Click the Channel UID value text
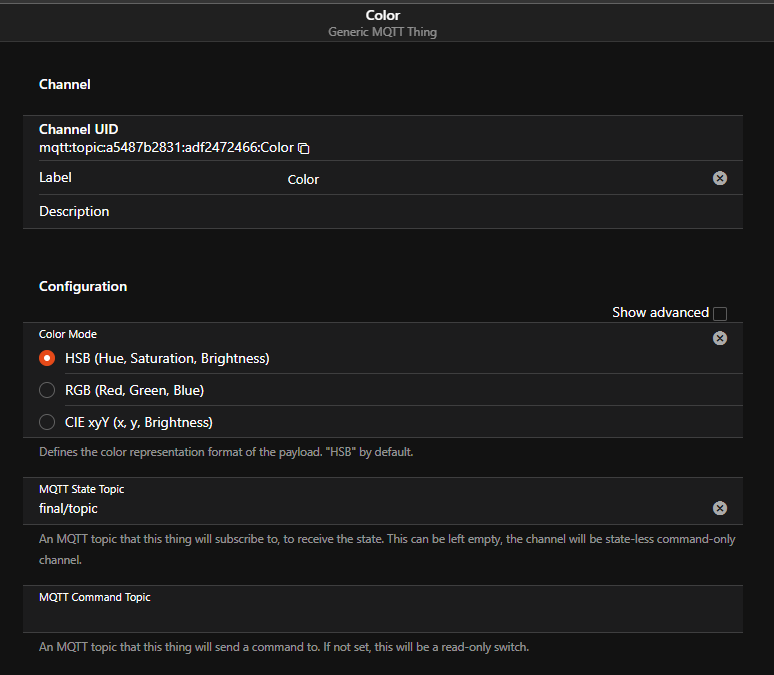Image resolution: width=774 pixels, height=675 pixels. coord(166,148)
